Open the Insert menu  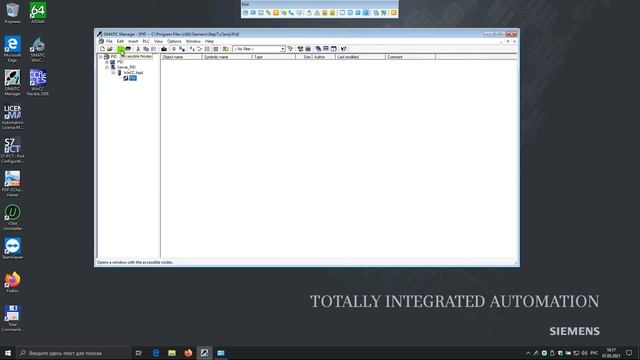point(133,41)
